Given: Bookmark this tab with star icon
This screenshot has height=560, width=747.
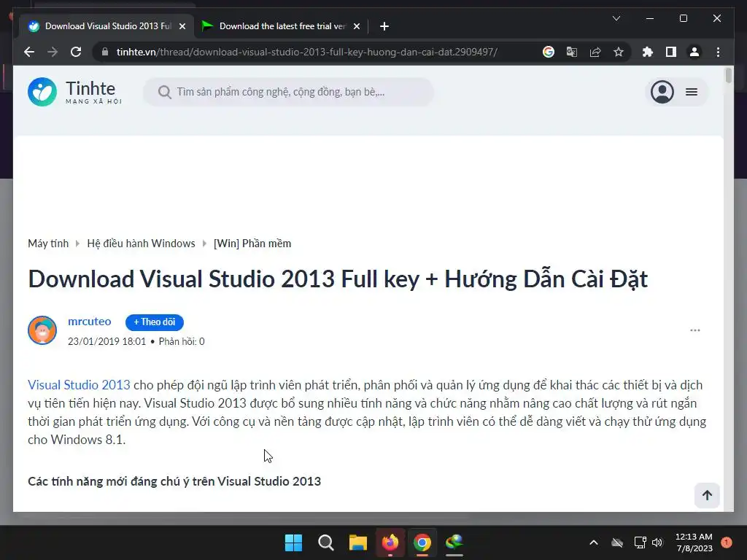Looking at the screenshot, I should [619, 52].
